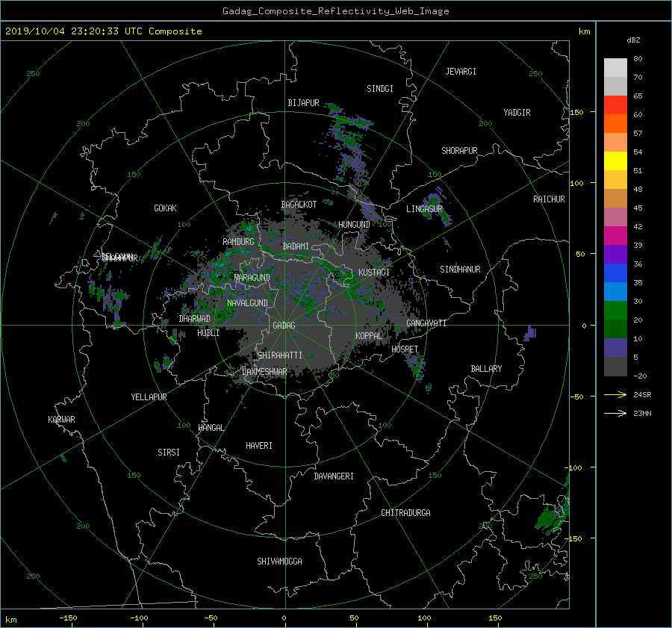The height and width of the screenshot is (628, 672).
Task: Click the BADAMI label
Action: (x=296, y=246)
